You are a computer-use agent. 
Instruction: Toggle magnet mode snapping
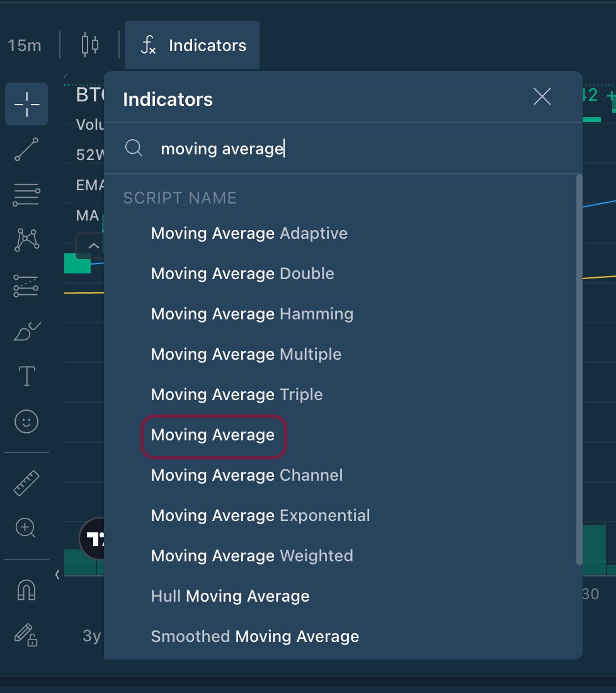(x=26, y=590)
